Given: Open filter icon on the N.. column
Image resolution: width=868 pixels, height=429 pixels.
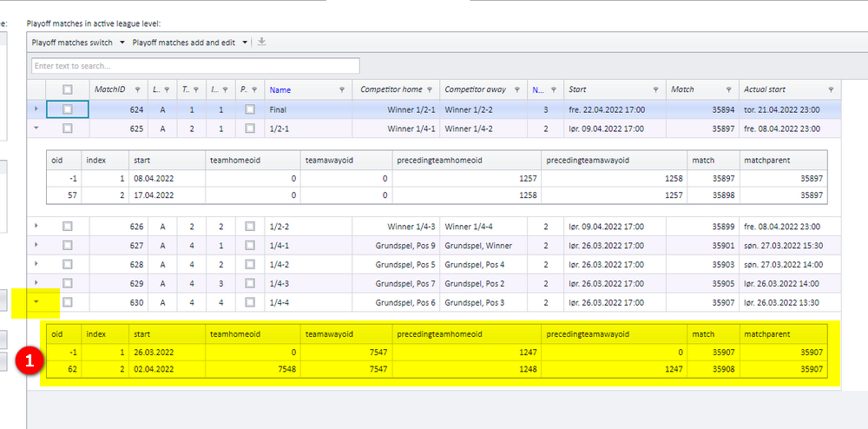Looking at the screenshot, I should pyautogui.click(x=553, y=89).
